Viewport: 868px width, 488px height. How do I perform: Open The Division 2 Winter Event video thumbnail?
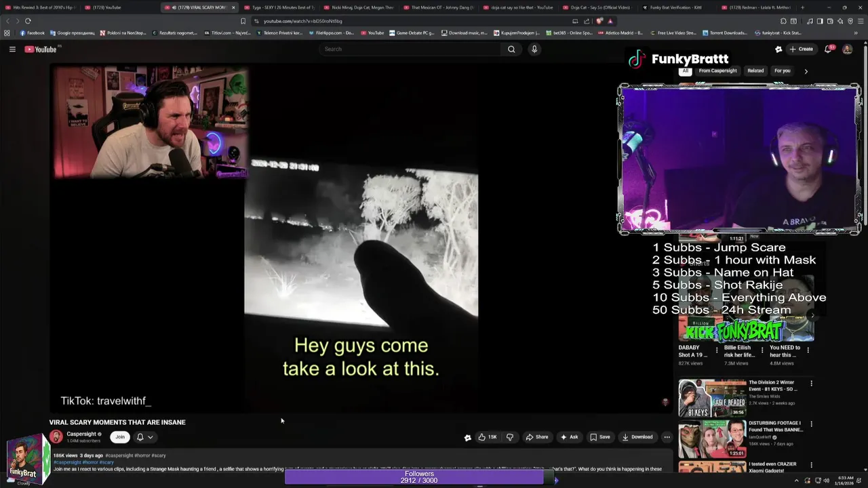[x=712, y=398]
